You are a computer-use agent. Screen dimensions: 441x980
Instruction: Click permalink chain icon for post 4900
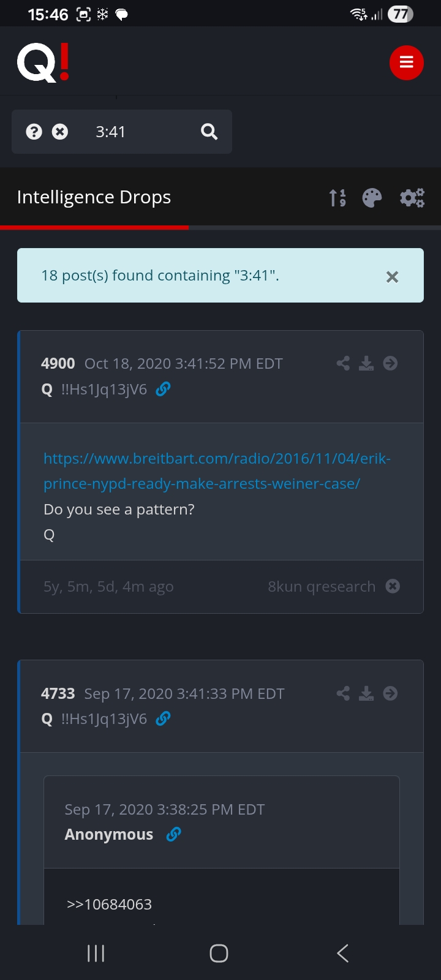pos(163,390)
